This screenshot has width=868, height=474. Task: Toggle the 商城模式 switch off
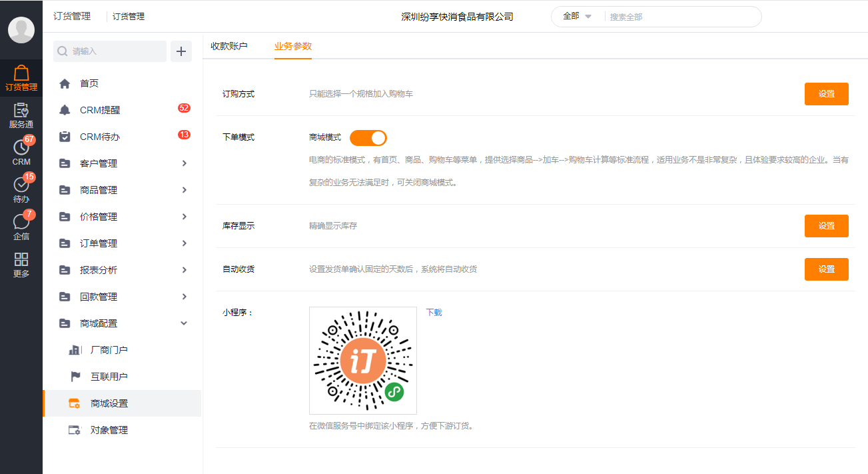368,138
